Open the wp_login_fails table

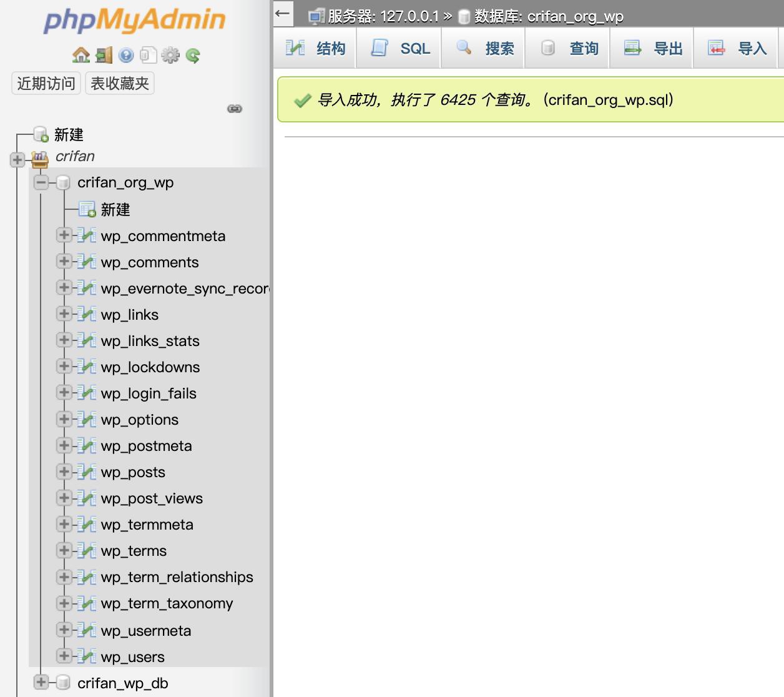coord(149,393)
